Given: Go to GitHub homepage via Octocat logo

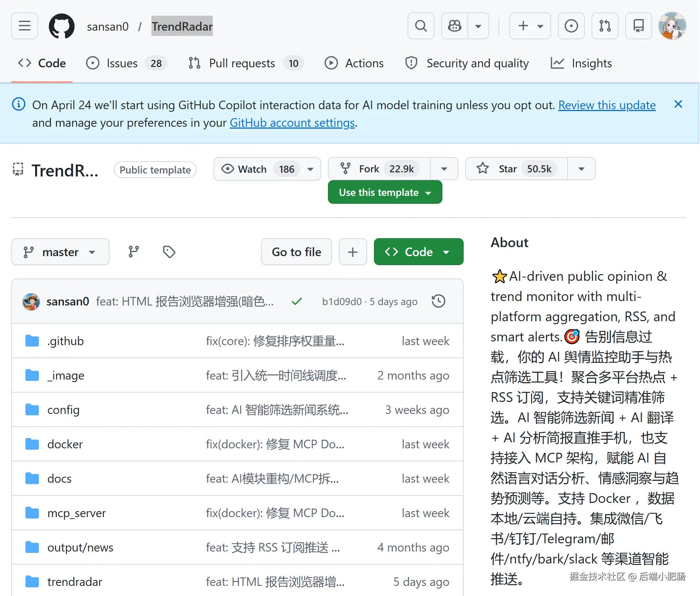Looking at the screenshot, I should [62, 26].
